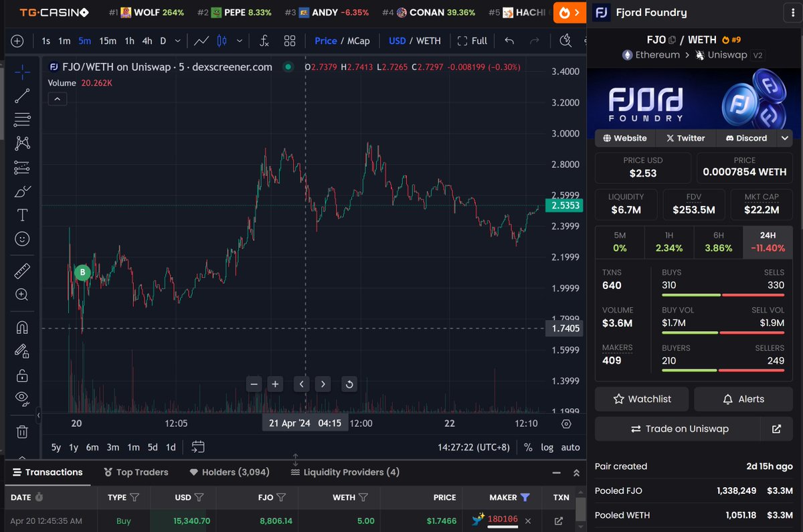Screen dimensions: 803x532
Task: Toggle lock all drawing tools
Action: click(22, 375)
